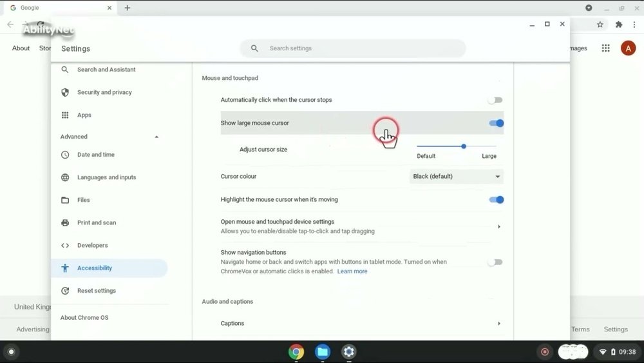Click the Audio and captions heading

coord(227,301)
